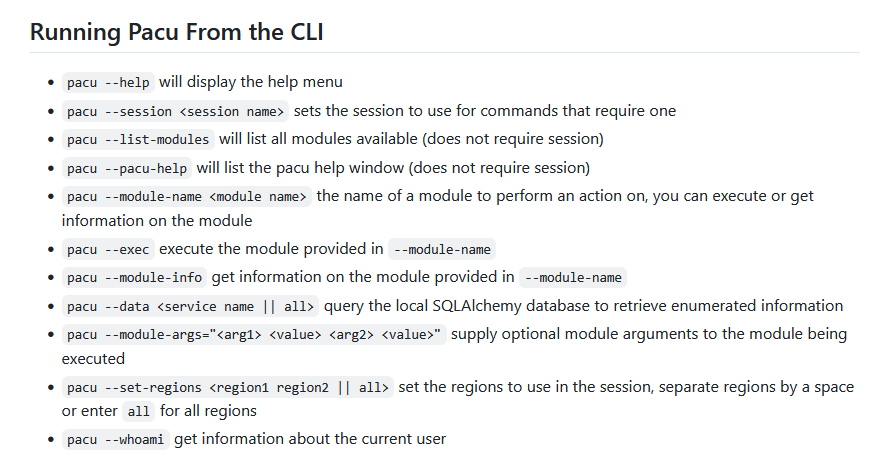875x465 pixels.
Task: Click the "pacu --set-regions" command
Action: coord(228,387)
